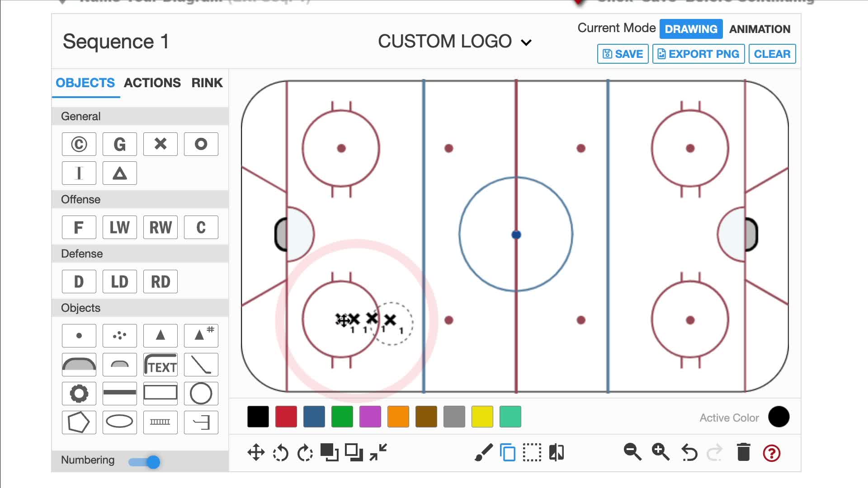Activate DRAWING mode
The height and width of the screenshot is (488, 868).
click(691, 29)
